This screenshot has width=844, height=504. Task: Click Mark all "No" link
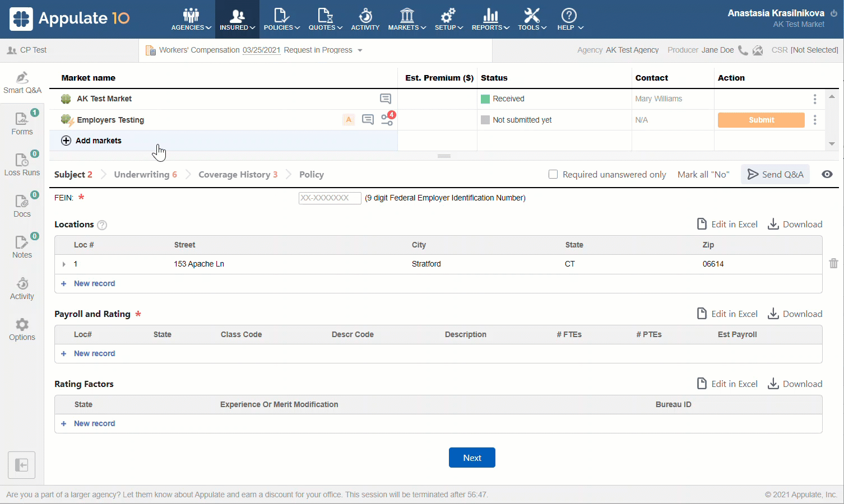pos(703,174)
